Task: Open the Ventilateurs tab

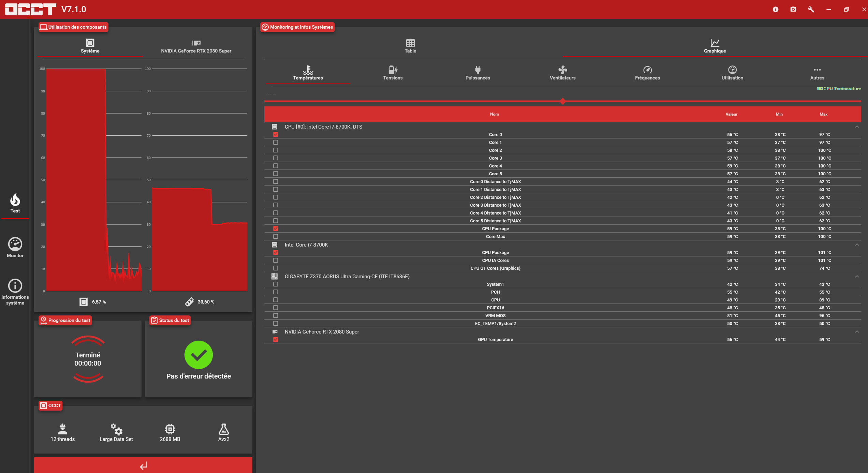Action: tap(563, 73)
